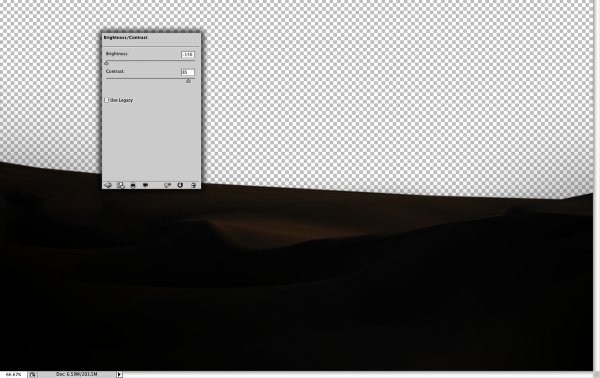Click the Doc size readout in status bar

(x=77, y=374)
